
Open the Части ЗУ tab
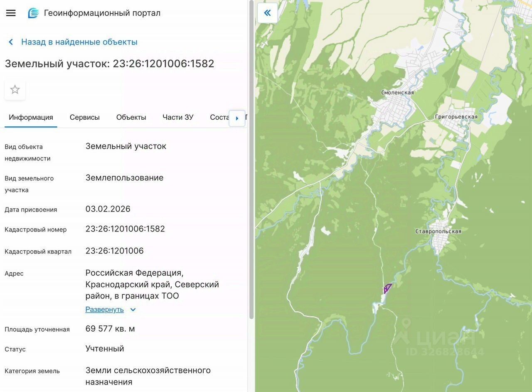point(178,117)
